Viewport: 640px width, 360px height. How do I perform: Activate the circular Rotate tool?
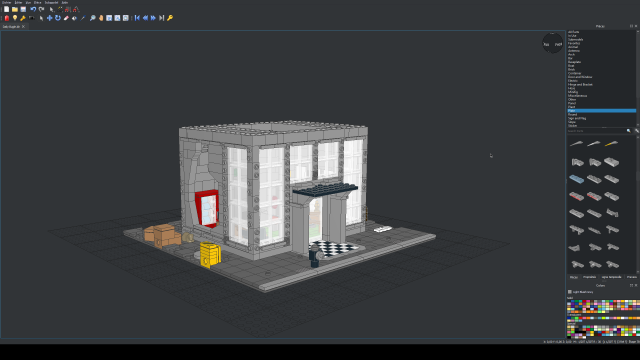point(58,18)
